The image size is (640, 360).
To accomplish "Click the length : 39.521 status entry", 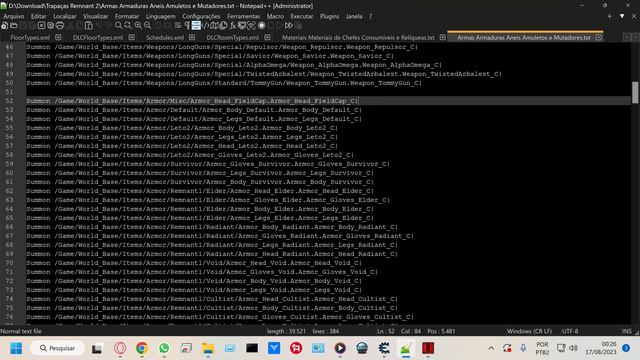I will [x=287, y=331].
